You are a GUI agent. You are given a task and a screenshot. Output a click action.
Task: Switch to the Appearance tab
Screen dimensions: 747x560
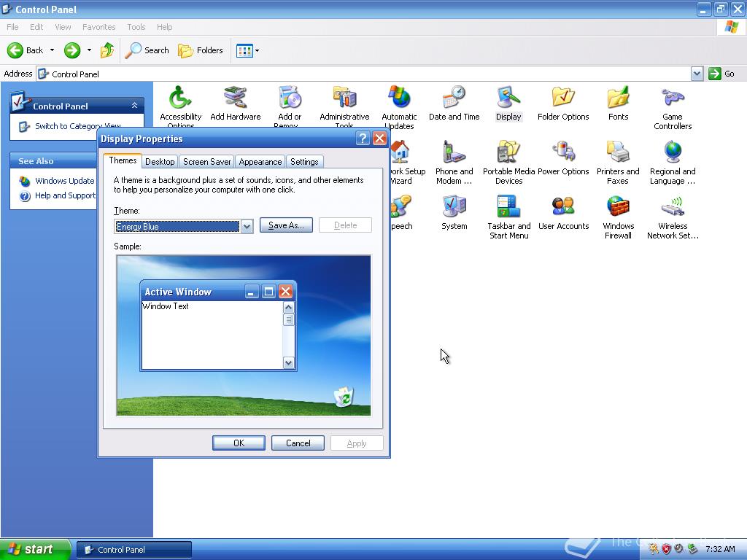pyautogui.click(x=260, y=162)
